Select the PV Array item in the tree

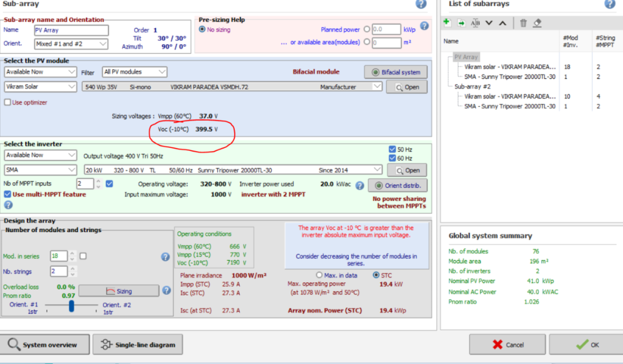point(467,57)
